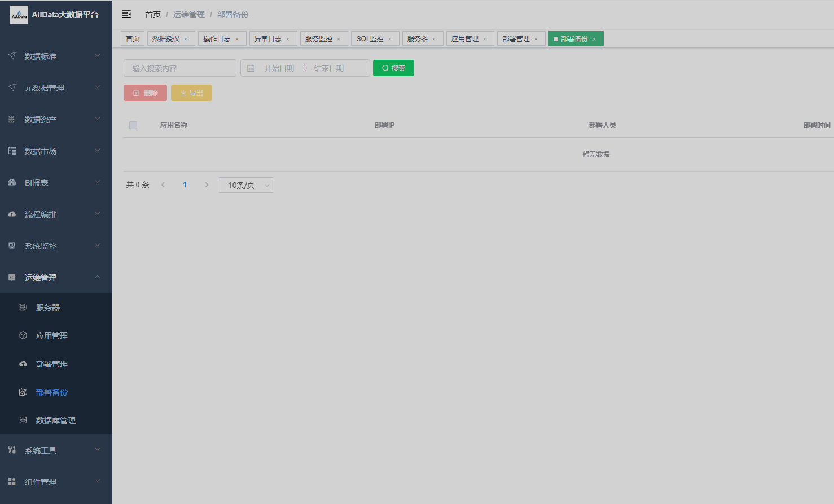Open the 10条/页 page size dropdown

(x=246, y=185)
